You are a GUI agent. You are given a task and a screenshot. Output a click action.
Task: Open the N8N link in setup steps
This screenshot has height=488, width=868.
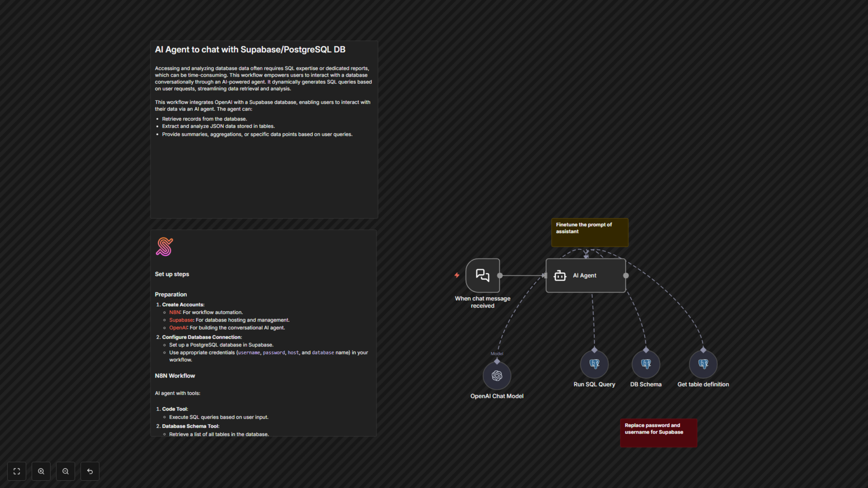coord(175,312)
